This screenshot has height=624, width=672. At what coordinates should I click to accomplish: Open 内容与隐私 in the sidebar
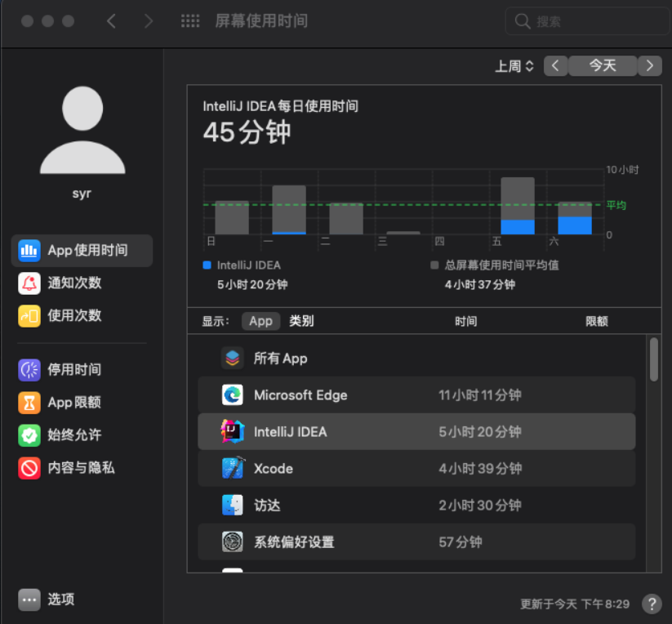tap(82, 468)
